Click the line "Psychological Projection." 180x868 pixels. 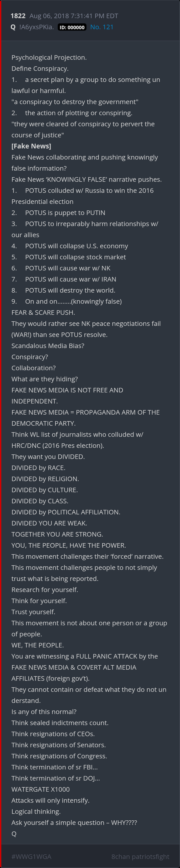click(x=49, y=57)
